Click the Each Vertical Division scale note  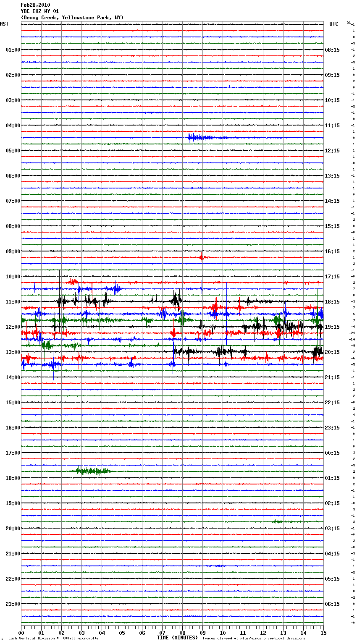[53, 639]
